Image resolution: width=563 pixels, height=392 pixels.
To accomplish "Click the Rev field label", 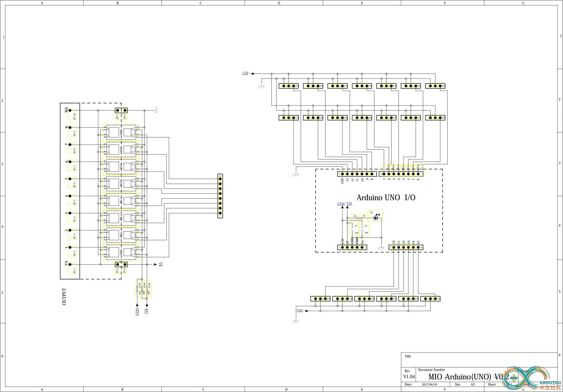I will pyautogui.click(x=407, y=371).
